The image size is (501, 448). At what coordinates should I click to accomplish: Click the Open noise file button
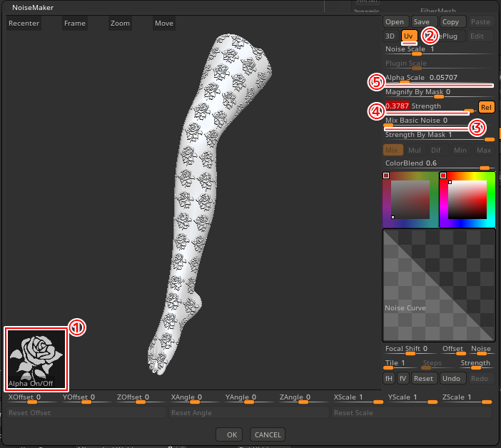(394, 22)
